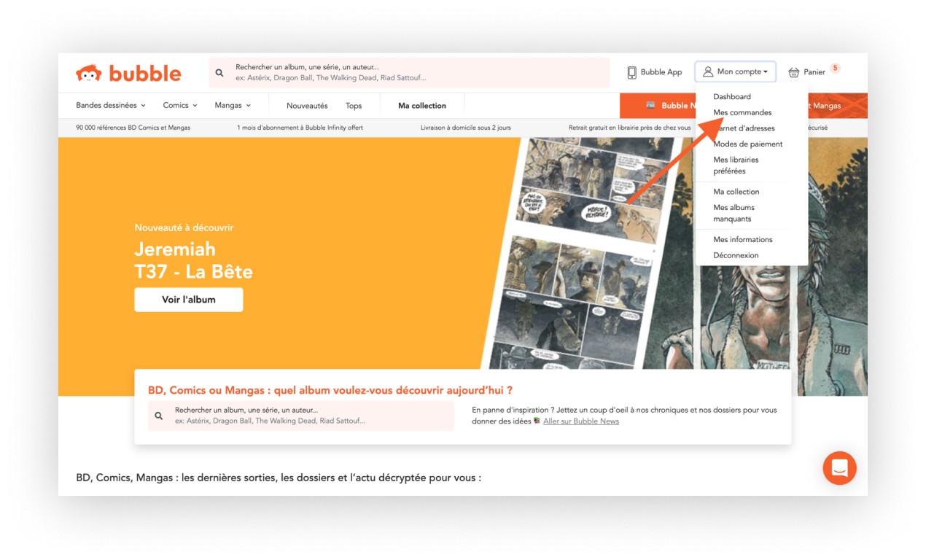This screenshot has height=560, width=926.
Task: Collapse the Mon compte dropdown
Action: pos(736,71)
